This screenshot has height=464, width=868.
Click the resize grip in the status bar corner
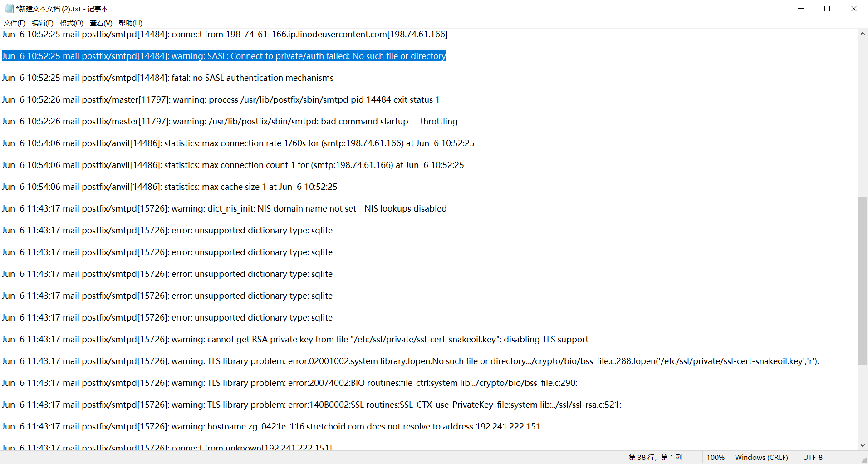(x=863, y=459)
